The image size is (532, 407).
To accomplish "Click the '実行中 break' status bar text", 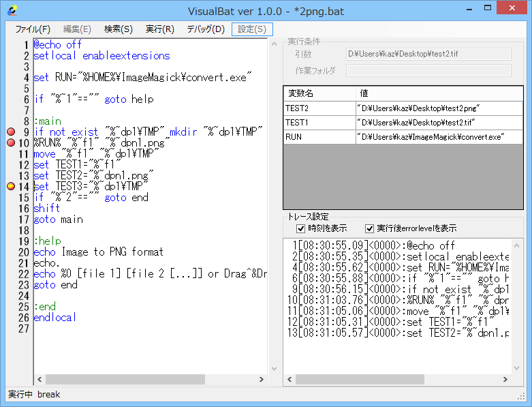I will pos(34,395).
